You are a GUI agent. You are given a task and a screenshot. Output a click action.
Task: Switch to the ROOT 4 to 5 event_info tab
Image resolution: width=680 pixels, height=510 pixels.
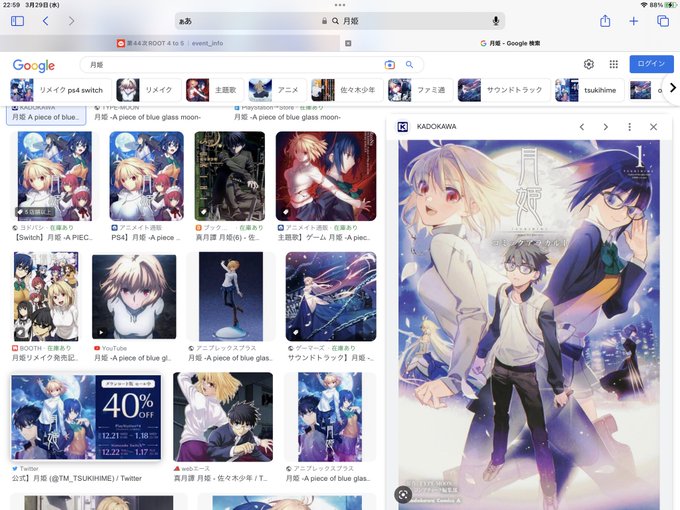pyautogui.click(x=170, y=43)
